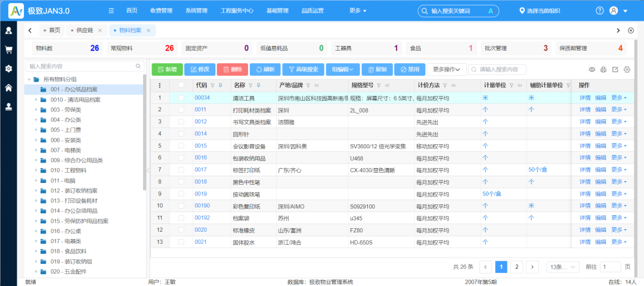Open the 工程服务中心 menu
The width and height of the screenshot is (644, 286).
(x=237, y=11)
